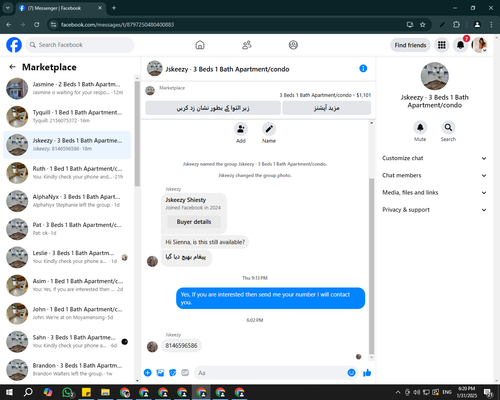This screenshot has height=400, width=500.
Task: Open the emoji picker in message box
Action: pos(351,373)
